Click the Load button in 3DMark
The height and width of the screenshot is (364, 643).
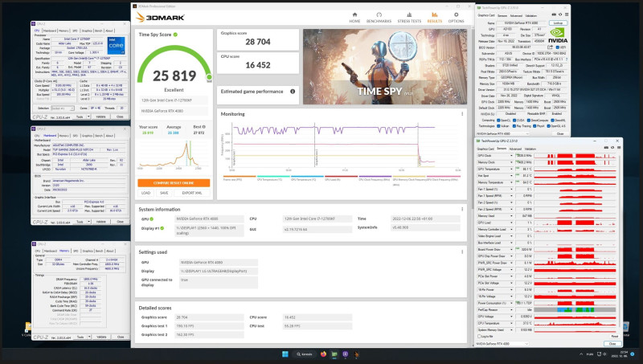point(145,193)
